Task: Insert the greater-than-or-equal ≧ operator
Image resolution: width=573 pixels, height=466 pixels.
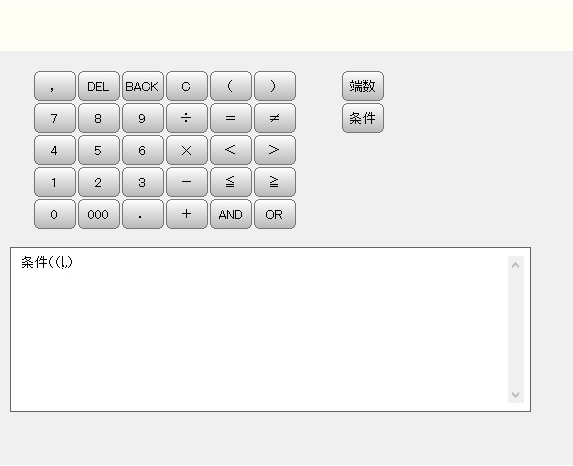Action: pyautogui.click(x=275, y=182)
